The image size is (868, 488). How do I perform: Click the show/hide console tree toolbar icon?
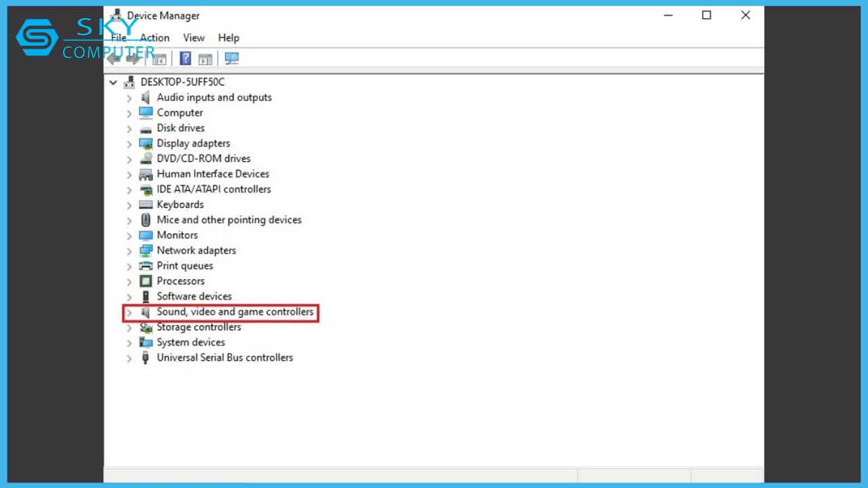pyautogui.click(x=159, y=59)
